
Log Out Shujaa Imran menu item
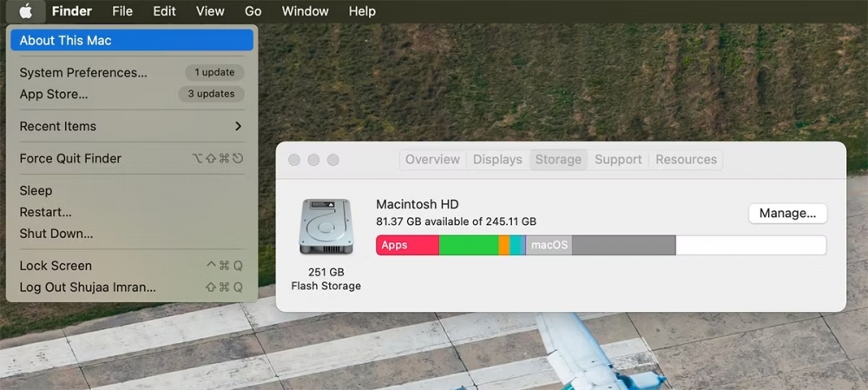click(x=88, y=288)
